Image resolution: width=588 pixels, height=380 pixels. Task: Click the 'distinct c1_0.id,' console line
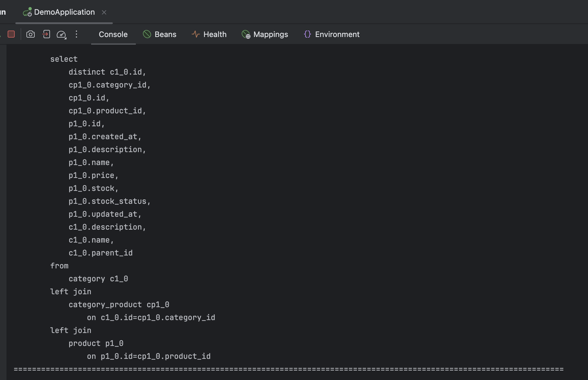pos(107,72)
